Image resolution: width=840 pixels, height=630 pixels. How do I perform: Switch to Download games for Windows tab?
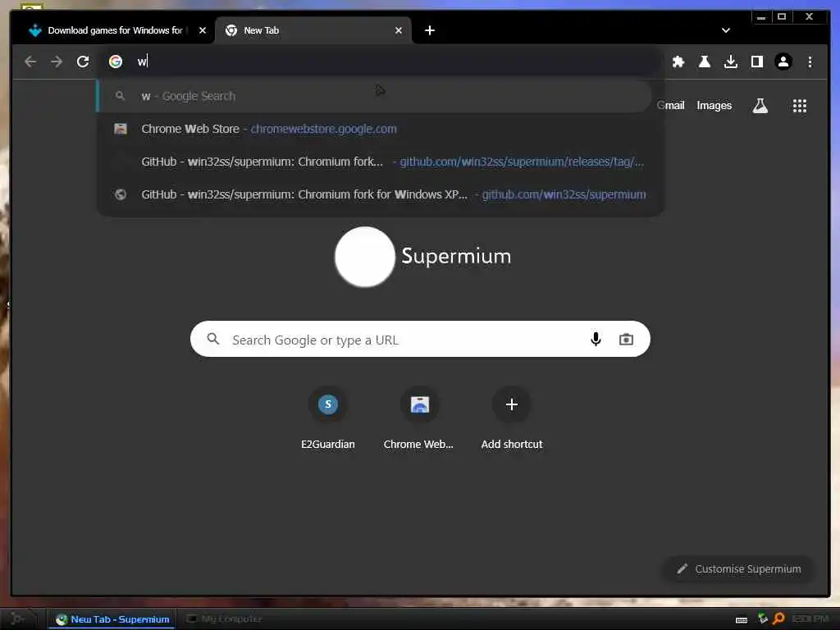click(x=113, y=30)
